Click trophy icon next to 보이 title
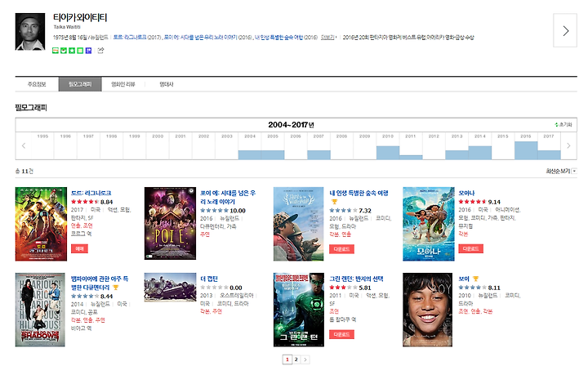This screenshot has width=588, height=375. (x=475, y=279)
